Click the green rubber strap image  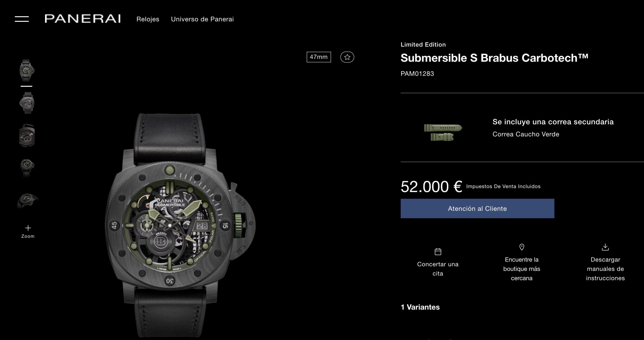(x=443, y=132)
